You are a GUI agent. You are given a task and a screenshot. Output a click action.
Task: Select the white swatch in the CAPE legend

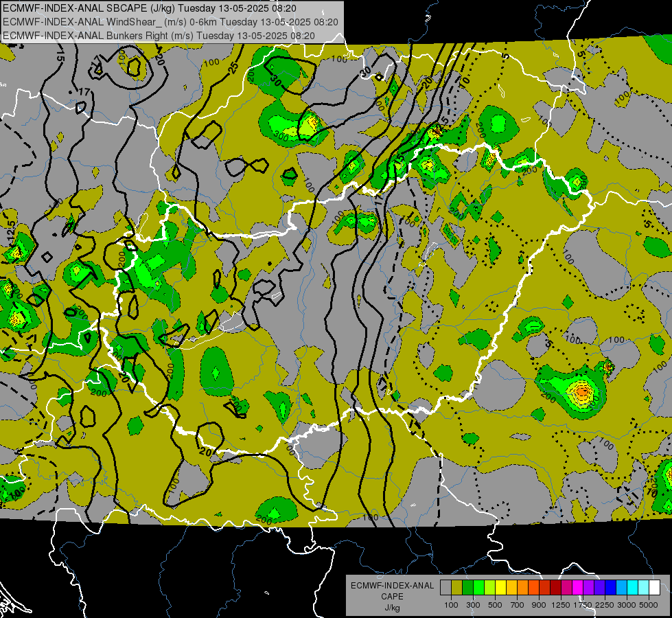[x=654, y=588]
